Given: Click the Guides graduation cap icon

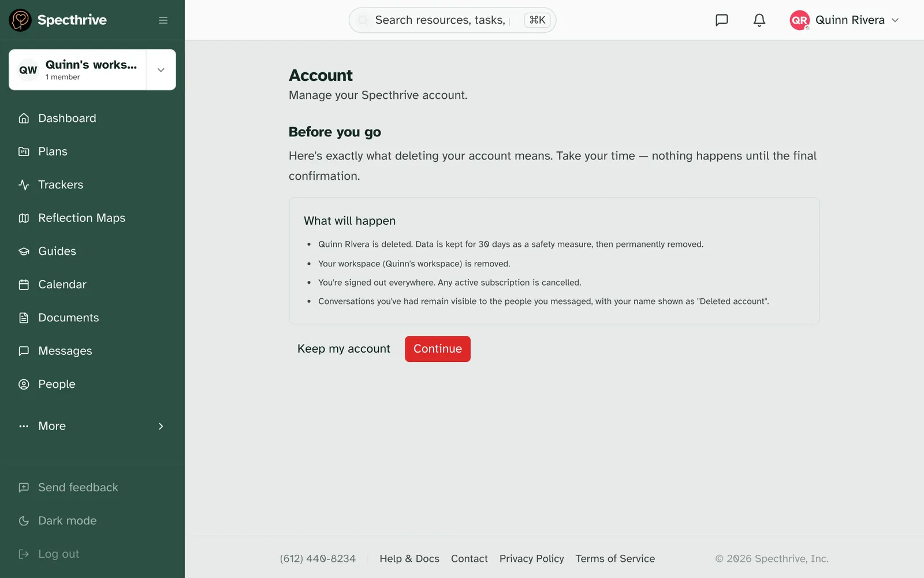Looking at the screenshot, I should [x=24, y=251].
